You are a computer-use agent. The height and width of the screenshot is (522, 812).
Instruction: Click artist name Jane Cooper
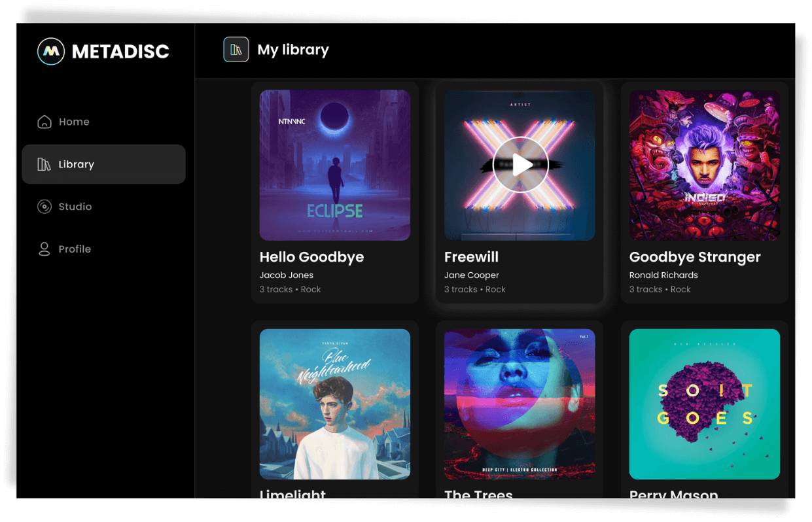(x=472, y=275)
